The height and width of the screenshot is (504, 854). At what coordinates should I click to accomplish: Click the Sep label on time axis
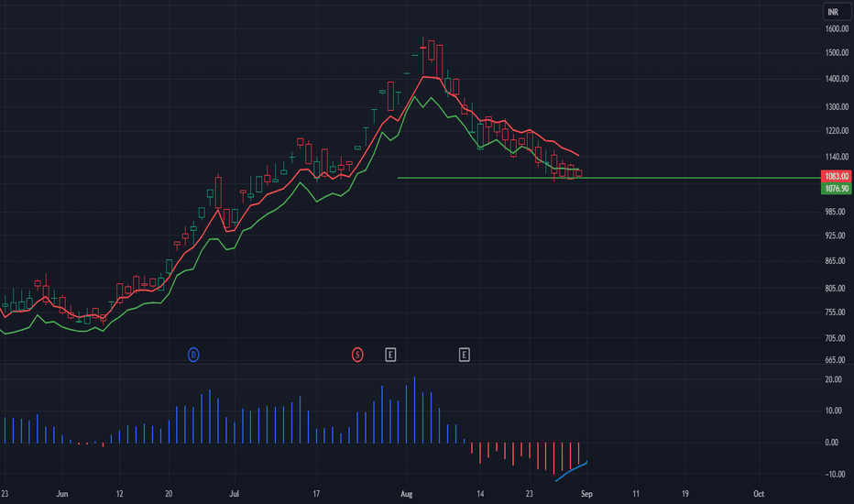(586, 494)
